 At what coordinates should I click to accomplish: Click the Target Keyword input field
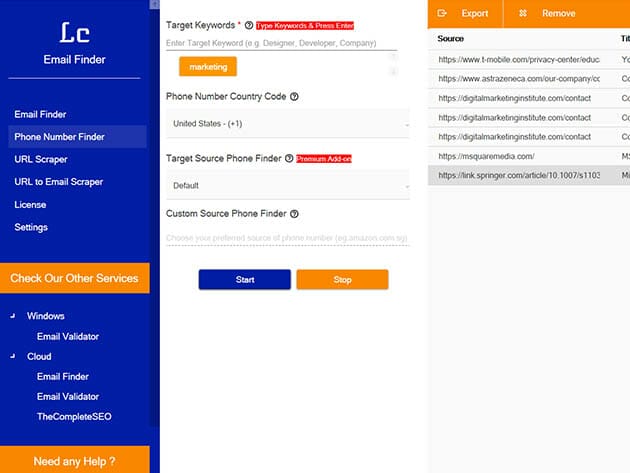pyautogui.click(x=280, y=44)
